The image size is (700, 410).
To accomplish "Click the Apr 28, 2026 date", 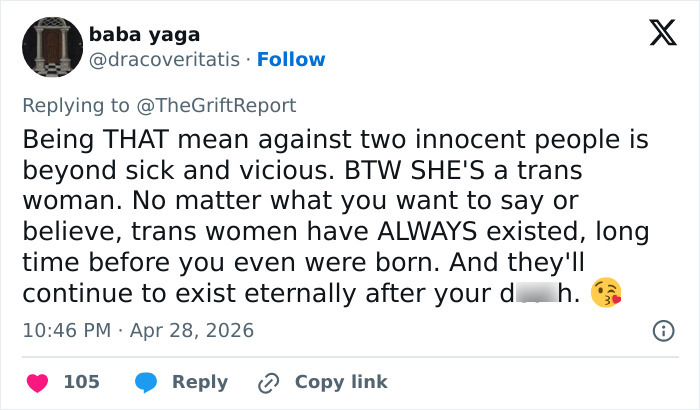I will click(x=192, y=329).
